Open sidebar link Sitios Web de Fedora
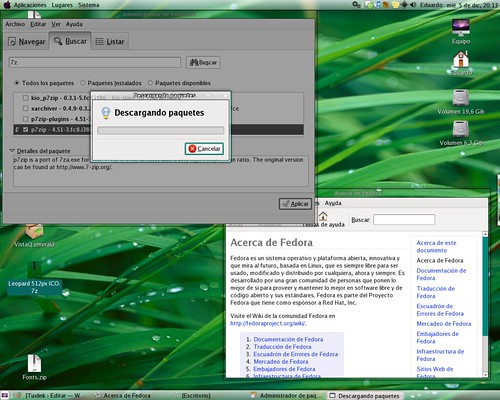 click(435, 372)
